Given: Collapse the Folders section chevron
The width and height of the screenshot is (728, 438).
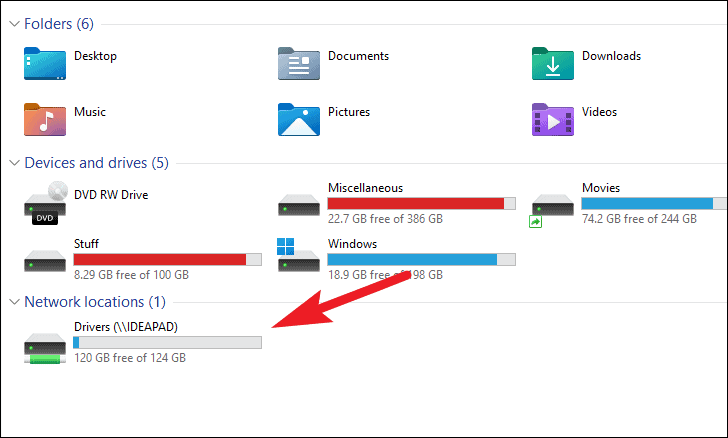Looking at the screenshot, I should click(14, 24).
